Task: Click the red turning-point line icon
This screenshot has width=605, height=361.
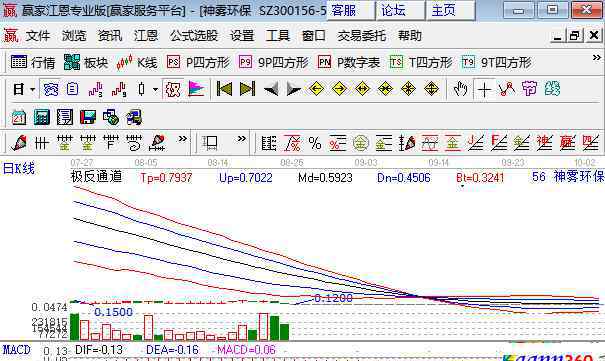Action: pos(507,89)
